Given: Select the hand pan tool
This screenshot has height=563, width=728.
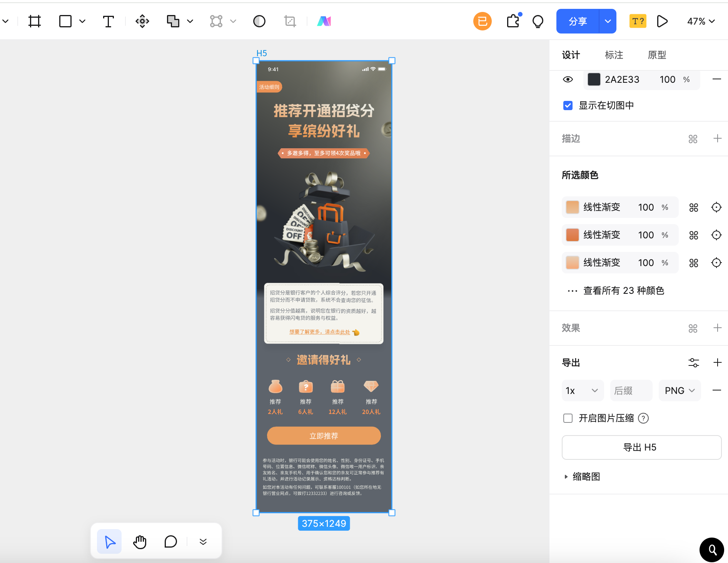Looking at the screenshot, I should click(140, 542).
